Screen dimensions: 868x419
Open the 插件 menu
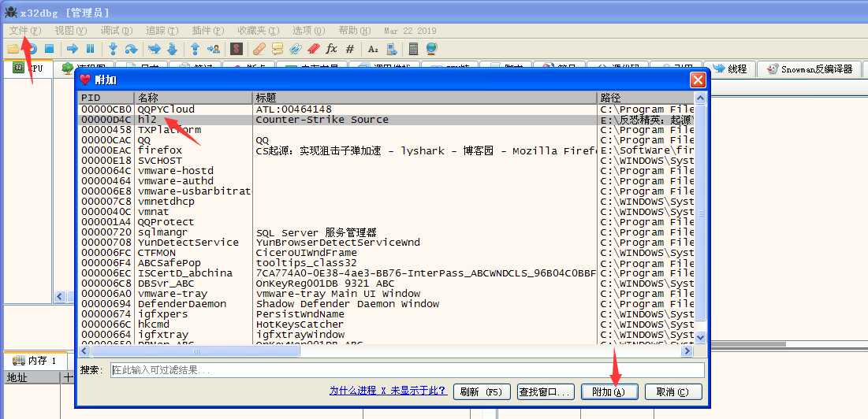click(x=207, y=31)
